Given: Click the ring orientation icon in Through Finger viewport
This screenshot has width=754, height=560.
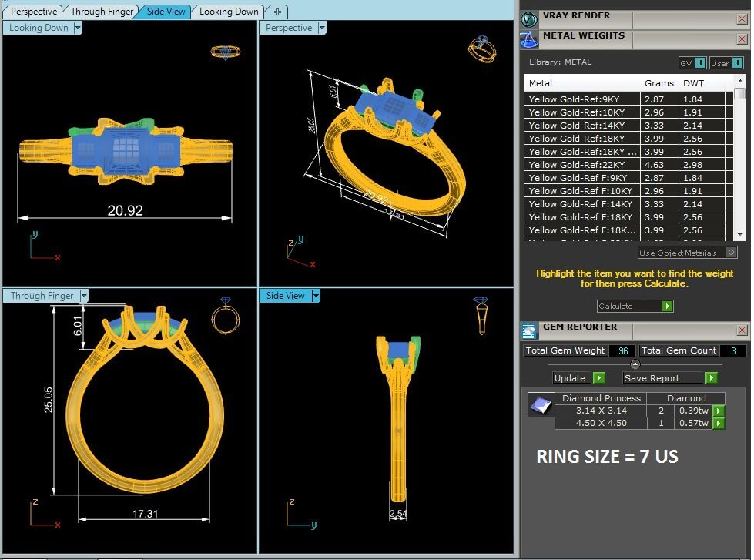Looking at the screenshot, I should [x=225, y=316].
